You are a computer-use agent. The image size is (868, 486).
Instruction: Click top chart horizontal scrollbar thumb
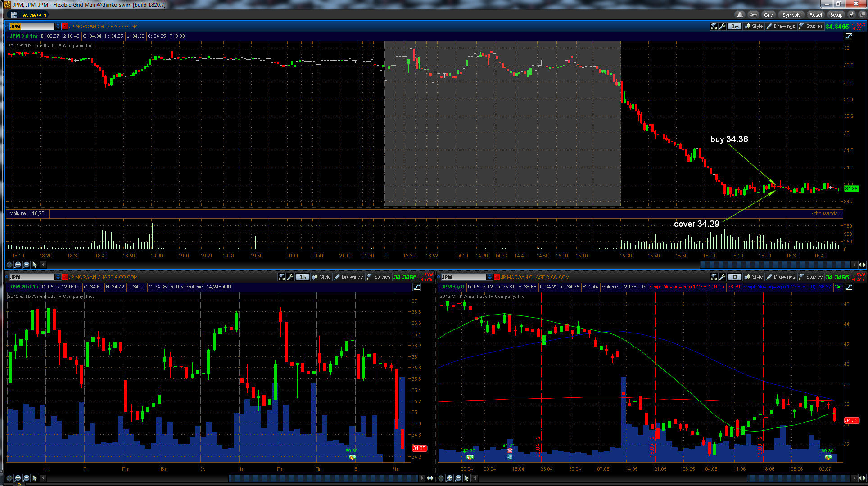click(x=774, y=265)
